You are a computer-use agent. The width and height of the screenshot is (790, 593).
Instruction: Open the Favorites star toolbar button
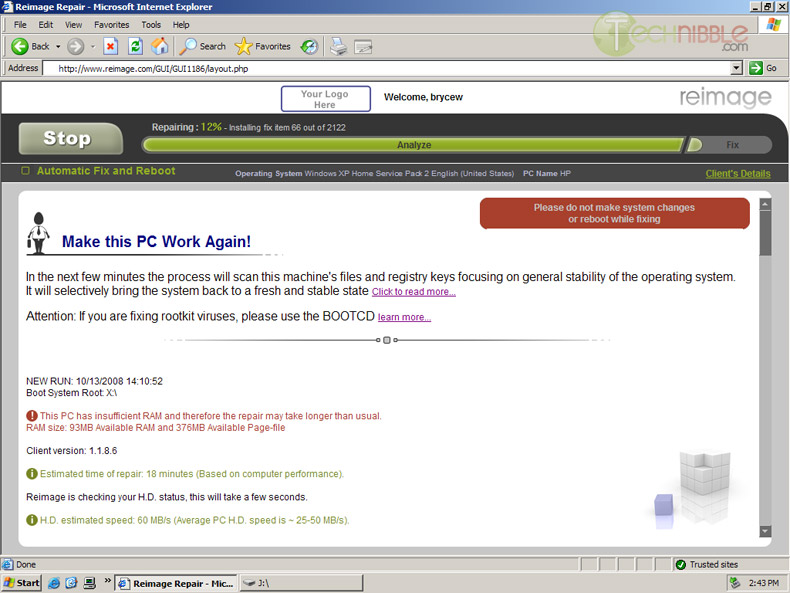point(262,46)
